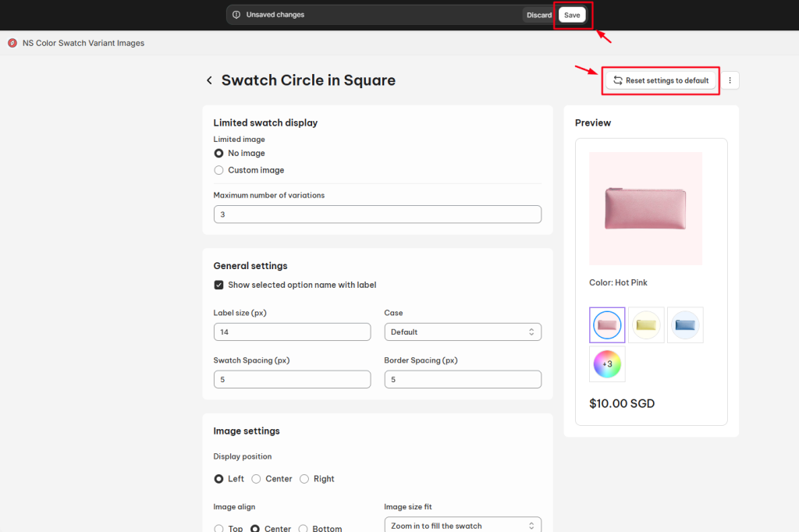This screenshot has height=532, width=799.
Task: Set image align to Bottom
Action: pyautogui.click(x=304, y=528)
